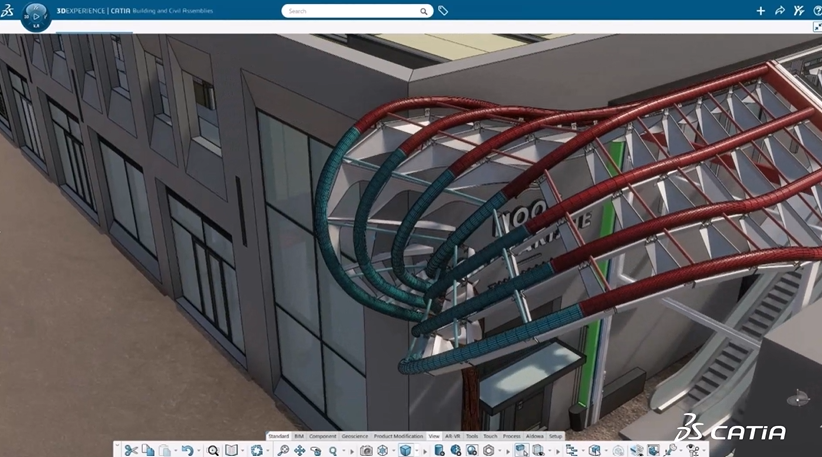Open the 3DEXPERIENCE compass
Image resolution: width=822 pixels, height=457 pixels.
[x=36, y=16]
